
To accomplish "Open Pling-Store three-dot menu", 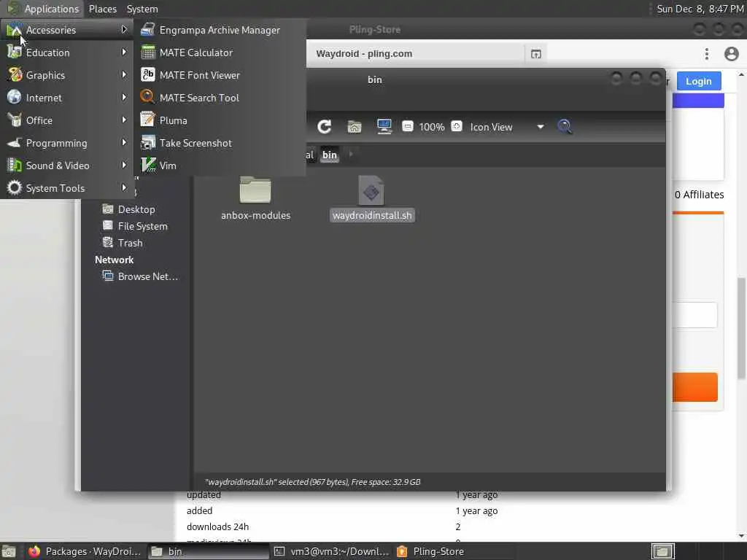I will pos(706,54).
